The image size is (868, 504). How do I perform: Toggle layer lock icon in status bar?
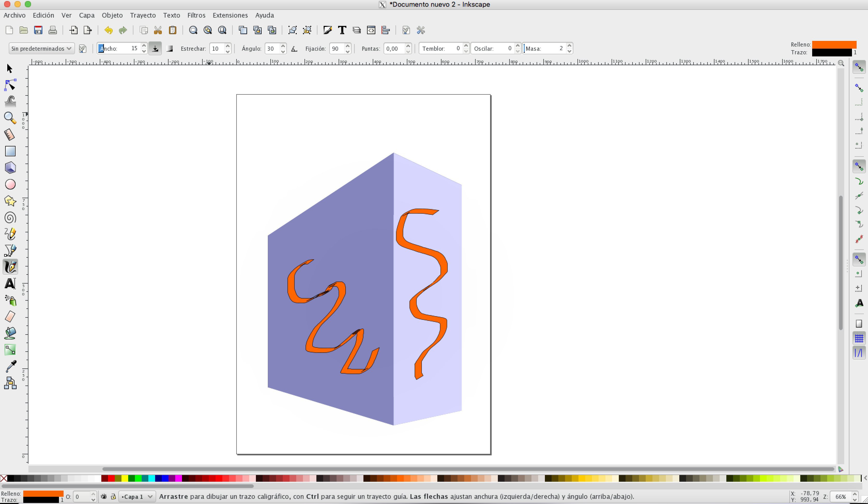pyautogui.click(x=113, y=496)
